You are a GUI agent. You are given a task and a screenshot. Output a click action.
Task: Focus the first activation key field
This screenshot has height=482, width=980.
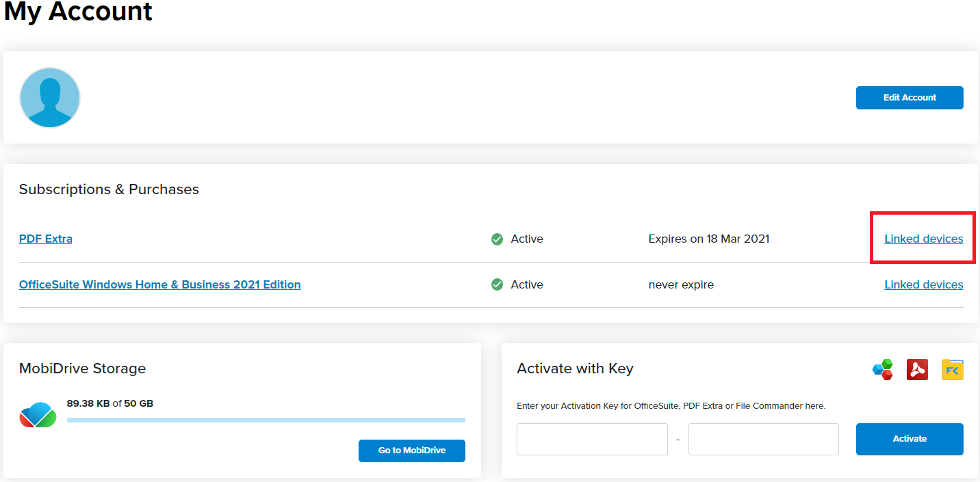coord(592,439)
